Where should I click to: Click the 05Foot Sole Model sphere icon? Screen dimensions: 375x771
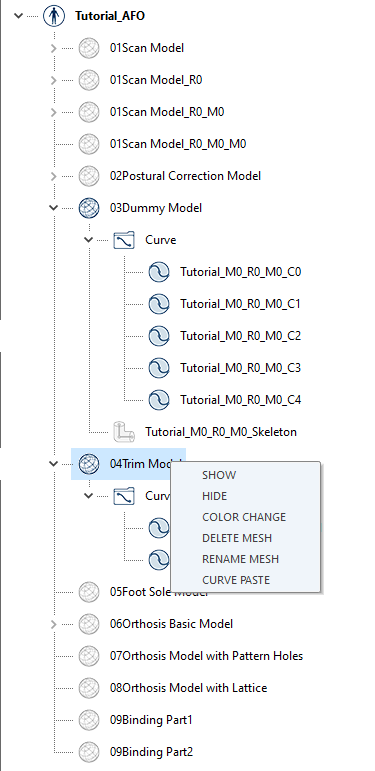point(89,592)
